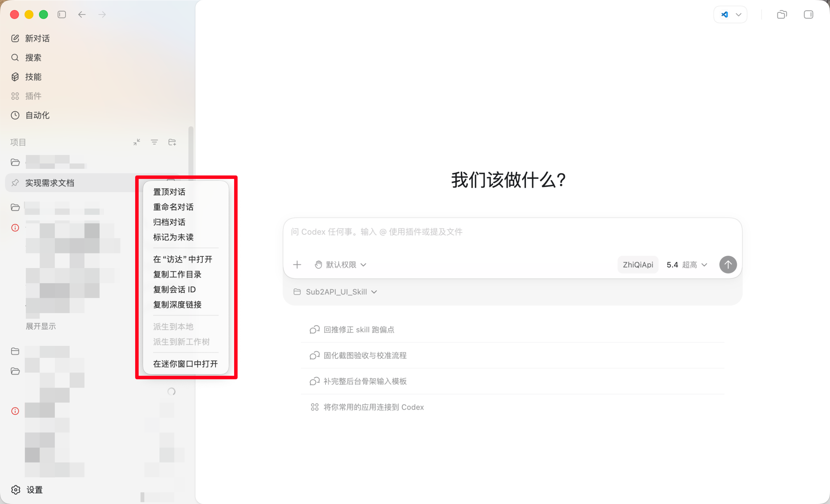
Task: Pin the 实现需求文档 conversation icon
Action: [x=15, y=183]
